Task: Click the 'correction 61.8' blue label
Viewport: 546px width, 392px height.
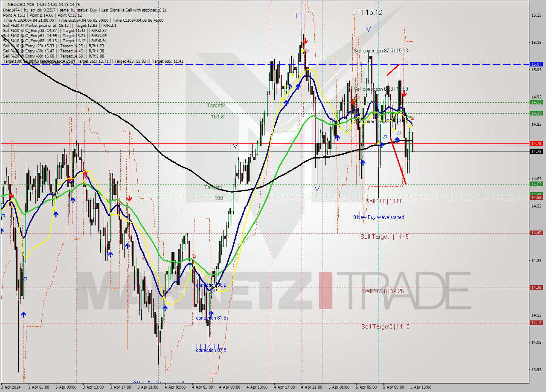Action: (x=211, y=318)
